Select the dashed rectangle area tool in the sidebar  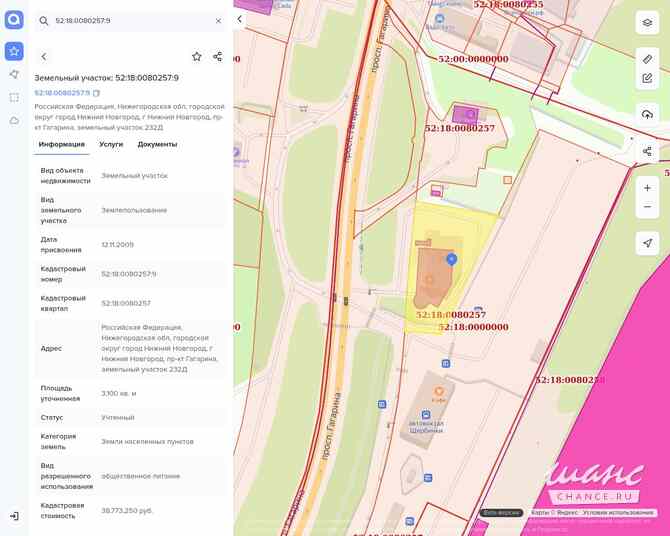click(x=14, y=97)
